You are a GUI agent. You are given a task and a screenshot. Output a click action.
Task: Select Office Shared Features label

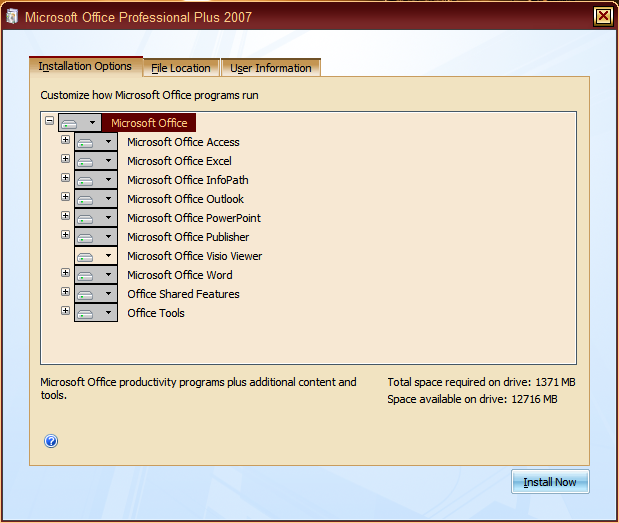(x=183, y=294)
